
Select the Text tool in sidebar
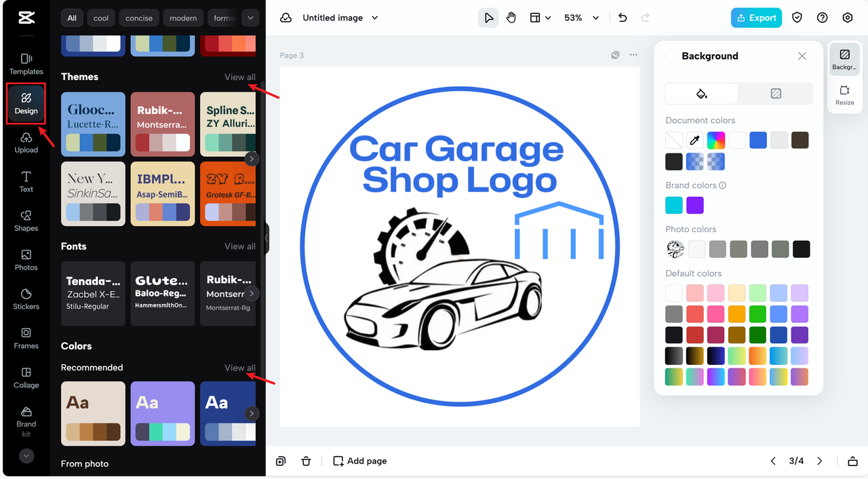26,182
